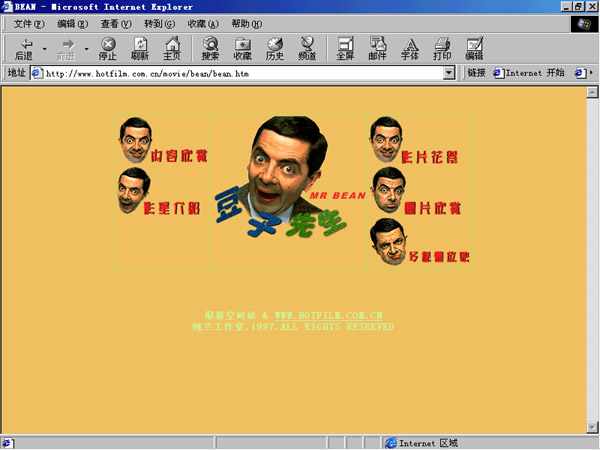This screenshot has height=450, width=600.
Task: Switch to 全屏 (Fullscreen) view
Action: pos(345,49)
